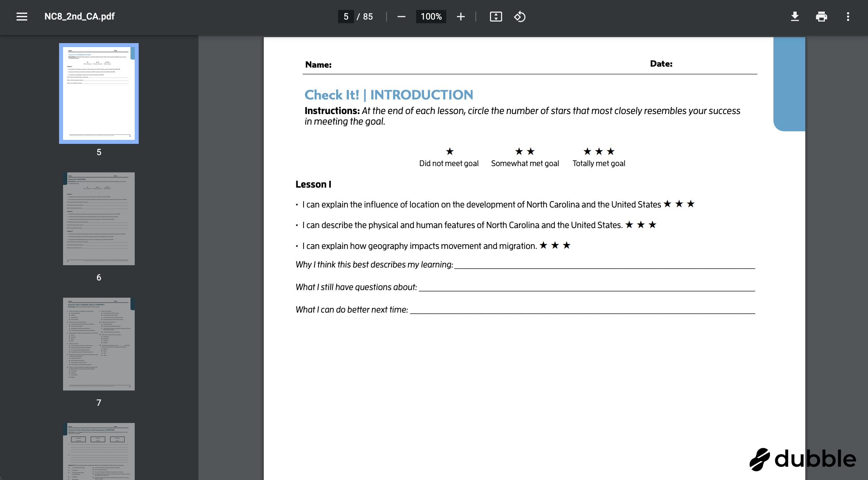Click the page number 6 label under thumbnail
Viewport: 868px width, 480px height.
(x=99, y=277)
